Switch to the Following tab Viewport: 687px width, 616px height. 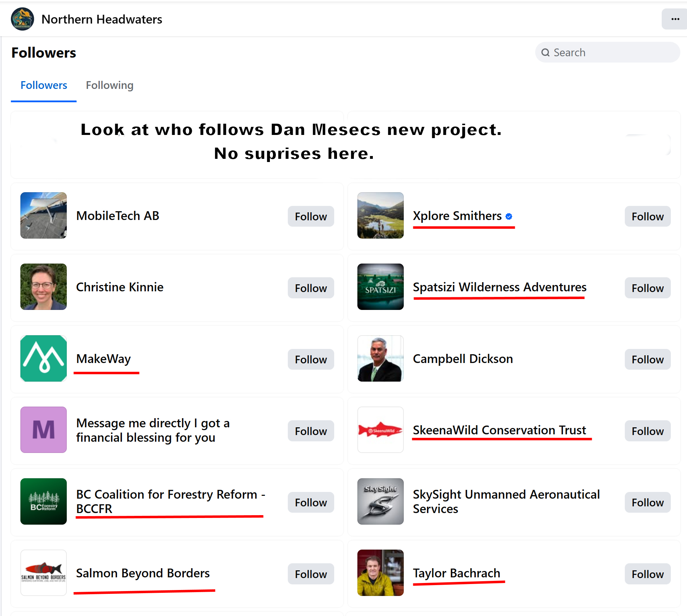pyautogui.click(x=110, y=85)
